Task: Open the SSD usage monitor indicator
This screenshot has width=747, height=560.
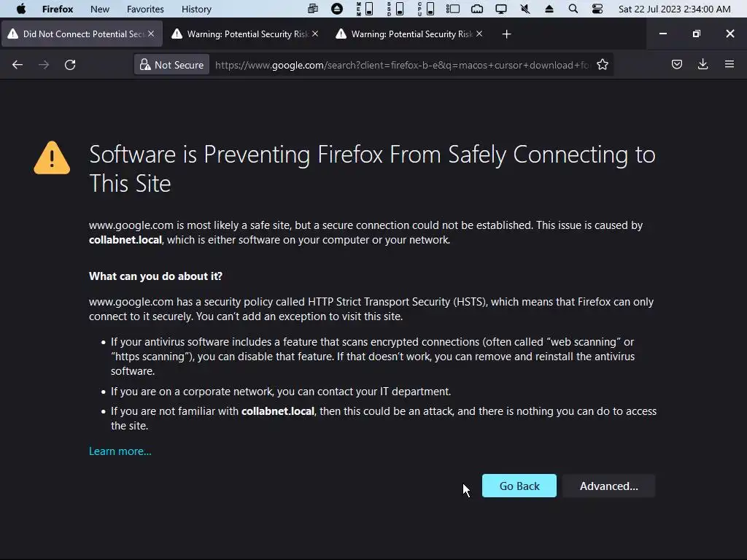Action: point(395,9)
